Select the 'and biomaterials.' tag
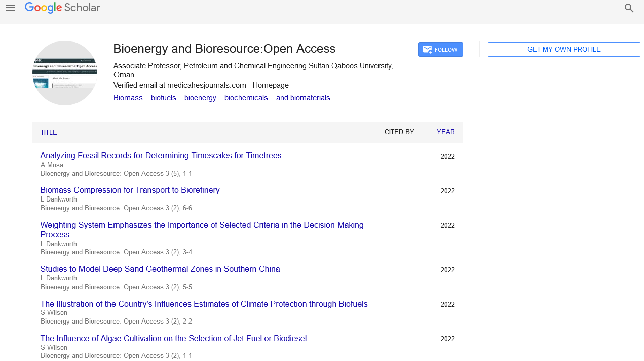 (x=304, y=98)
